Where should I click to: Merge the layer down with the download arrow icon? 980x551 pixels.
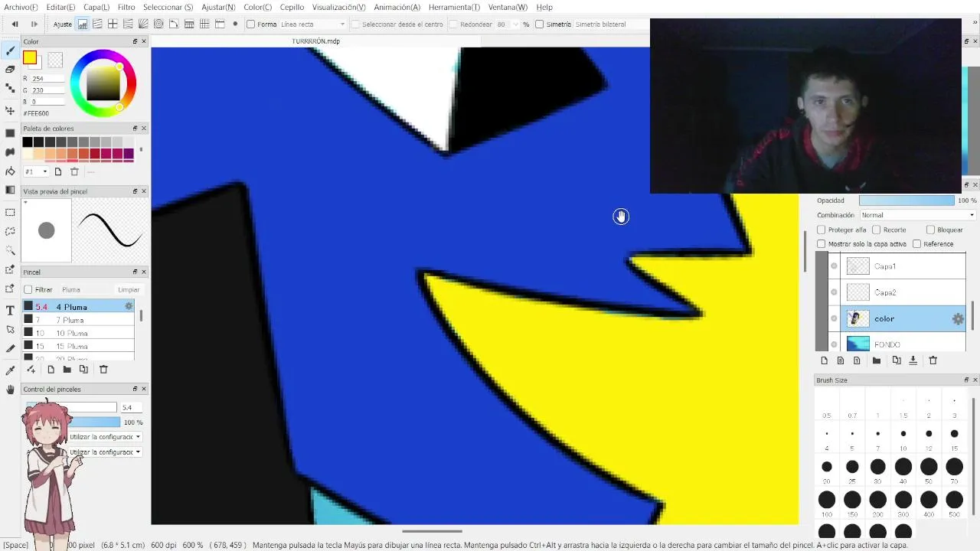tap(913, 360)
